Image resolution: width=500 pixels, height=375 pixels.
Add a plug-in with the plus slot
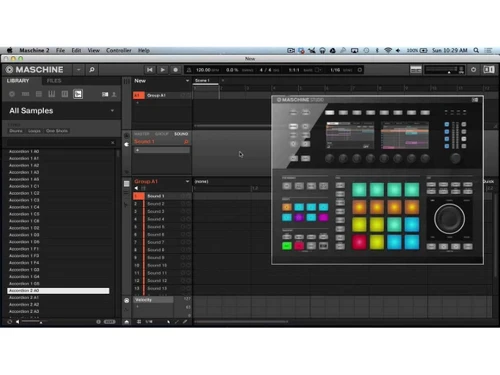point(162,150)
